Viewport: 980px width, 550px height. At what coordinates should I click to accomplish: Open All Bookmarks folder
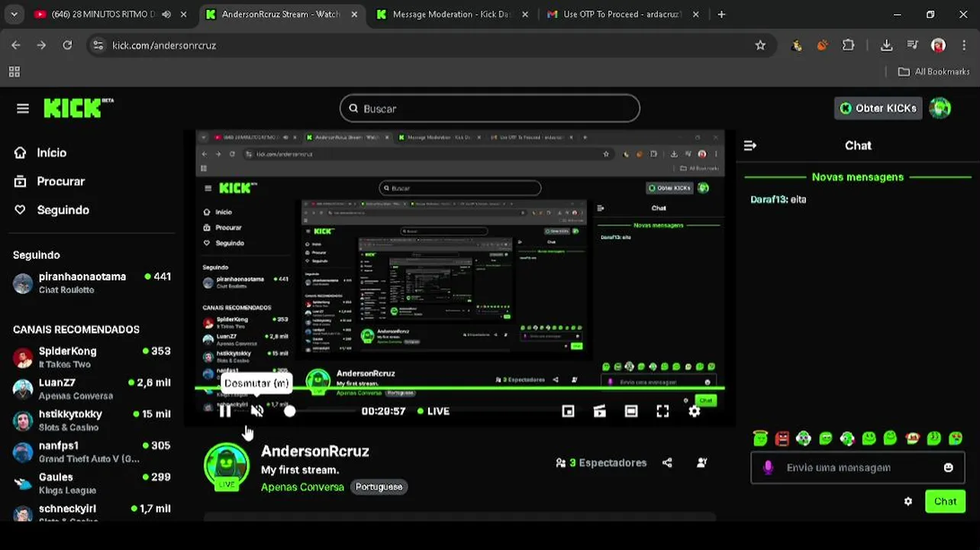[933, 71]
